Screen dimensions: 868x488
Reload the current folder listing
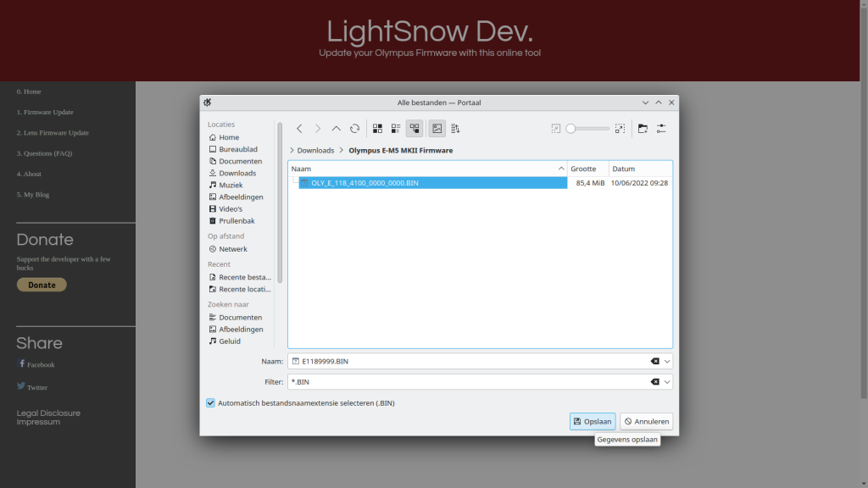point(355,129)
